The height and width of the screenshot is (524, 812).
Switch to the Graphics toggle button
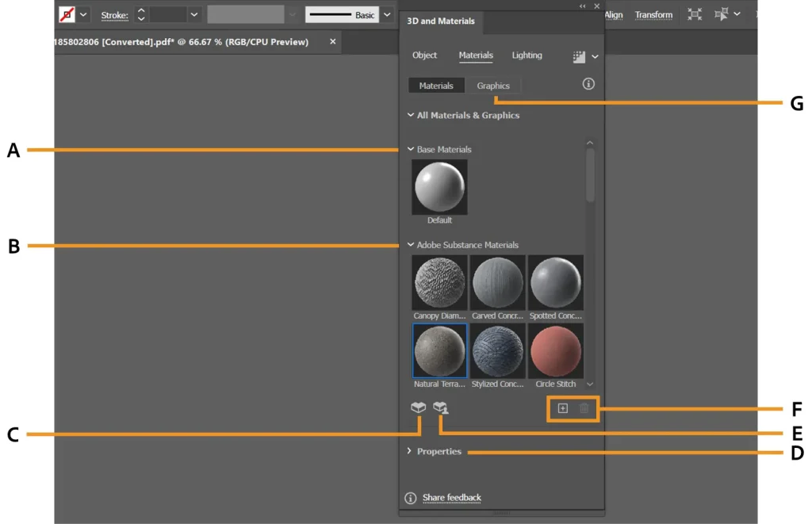pyautogui.click(x=493, y=86)
